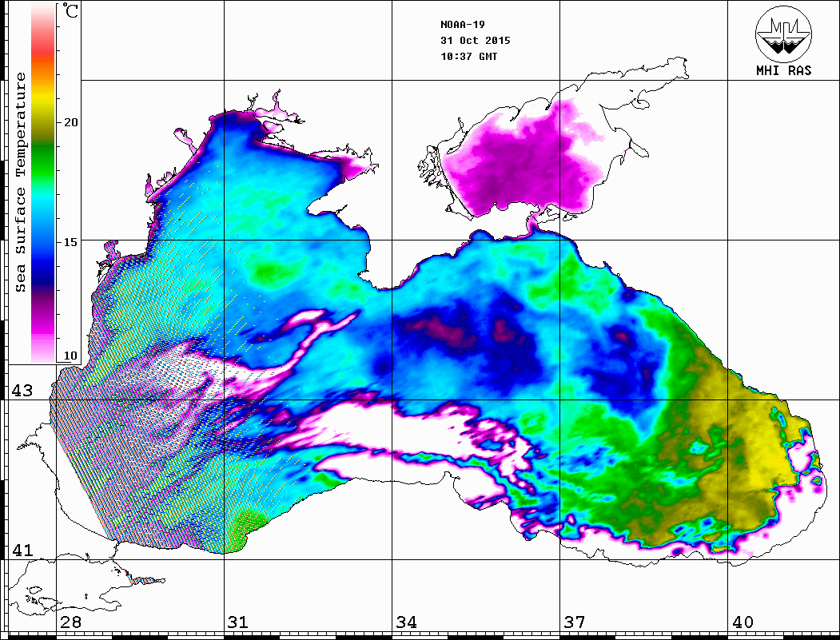Click longitude label 37
This screenshot has height=640, width=840.
(x=575, y=622)
